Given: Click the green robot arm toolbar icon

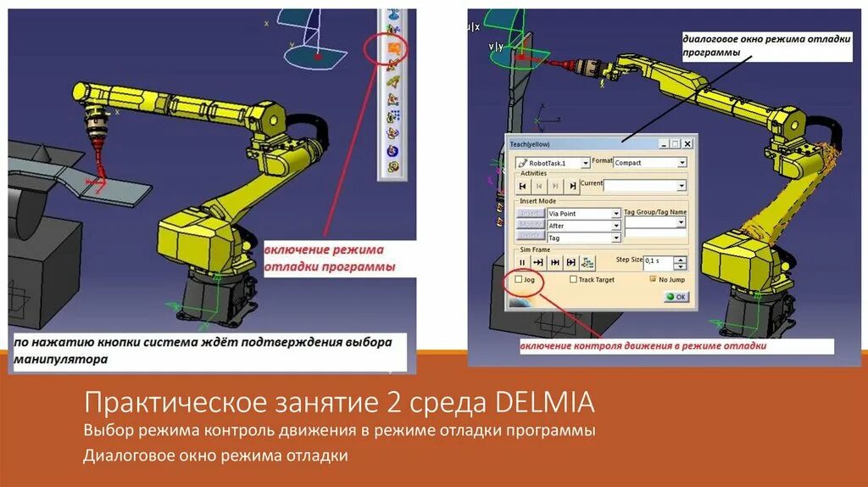Looking at the screenshot, I should [393, 82].
